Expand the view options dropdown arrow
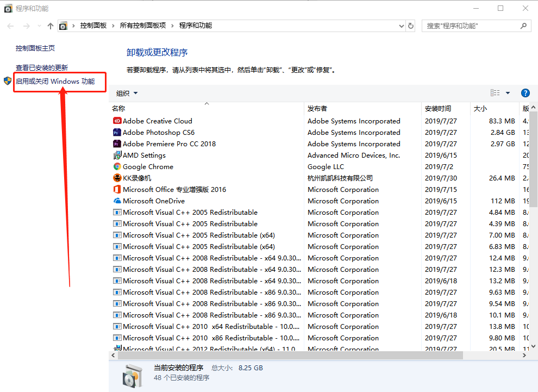 [508, 93]
